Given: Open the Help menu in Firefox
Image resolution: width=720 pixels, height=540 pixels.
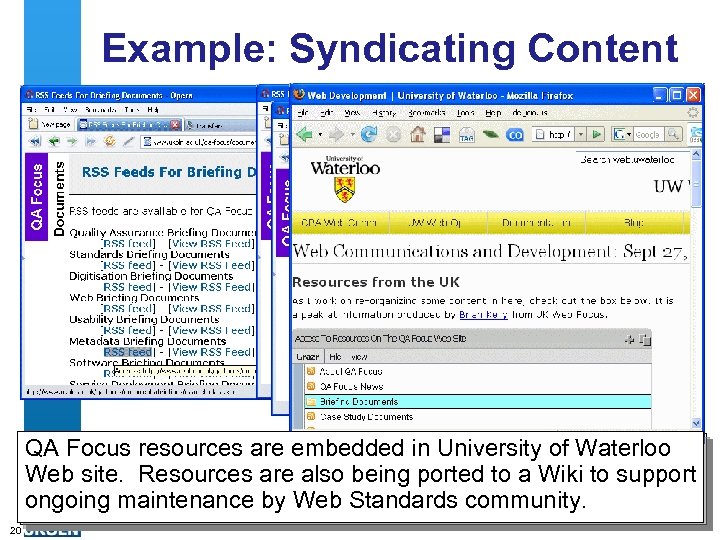Looking at the screenshot, I should click(493, 112).
